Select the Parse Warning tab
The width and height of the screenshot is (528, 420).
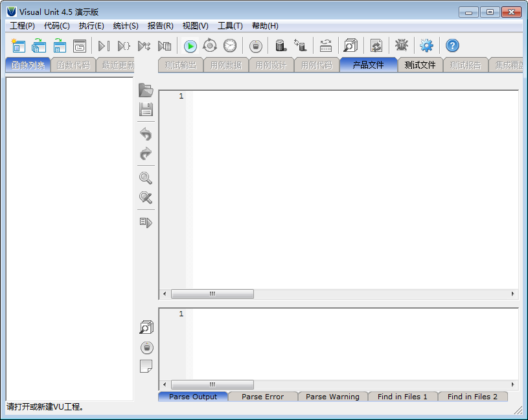point(333,397)
